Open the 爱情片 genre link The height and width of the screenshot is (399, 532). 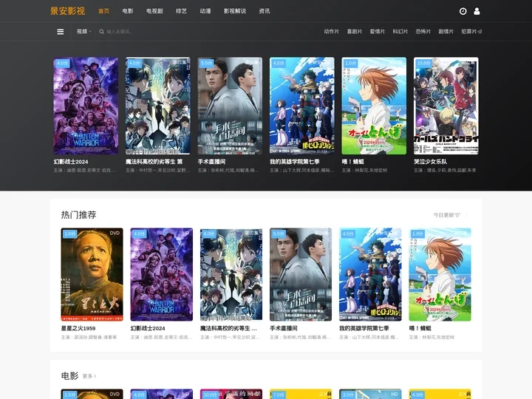tap(378, 32)
